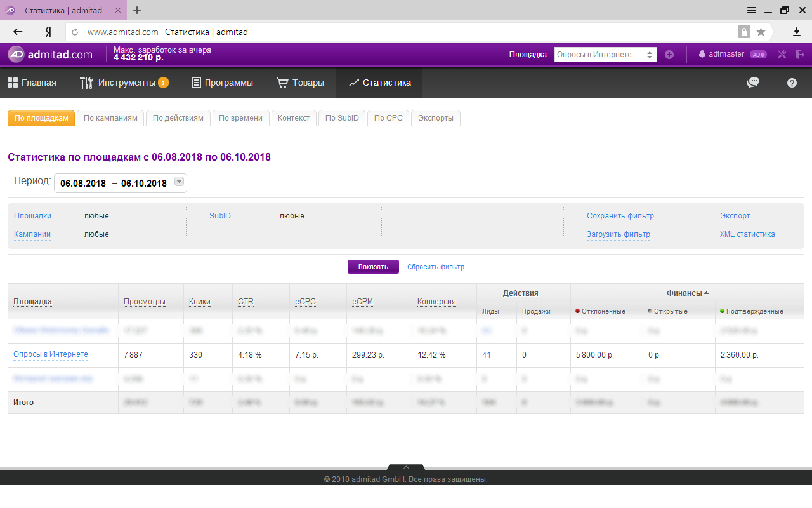Viewport: 812px width, 508px height.
Task: Click the AD 0 balance badge
Action: [x=758, y=55]
